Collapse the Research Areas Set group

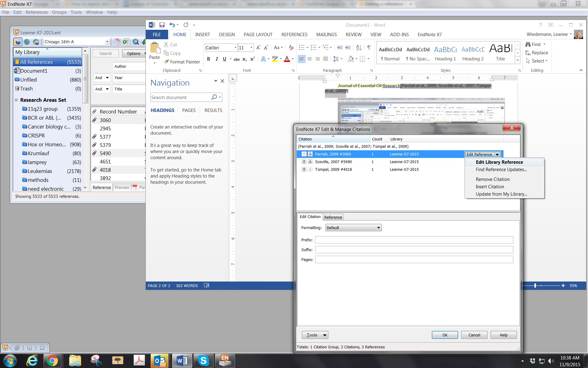point(16,100)
